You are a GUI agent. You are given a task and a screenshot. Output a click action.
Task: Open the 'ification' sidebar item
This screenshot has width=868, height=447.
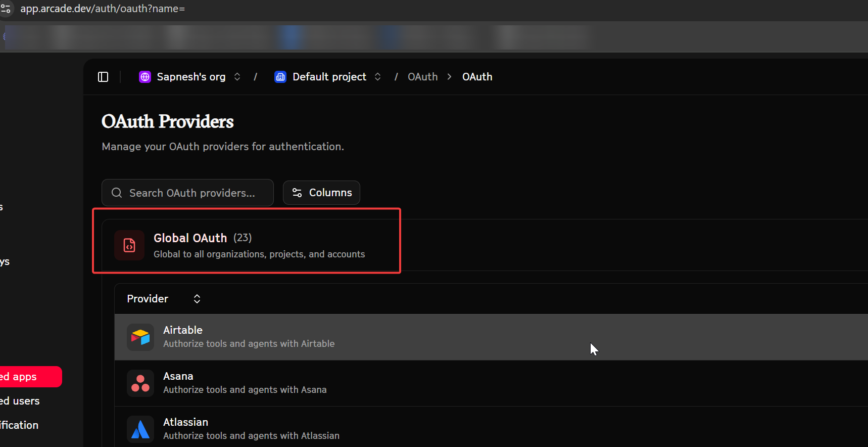19,425
